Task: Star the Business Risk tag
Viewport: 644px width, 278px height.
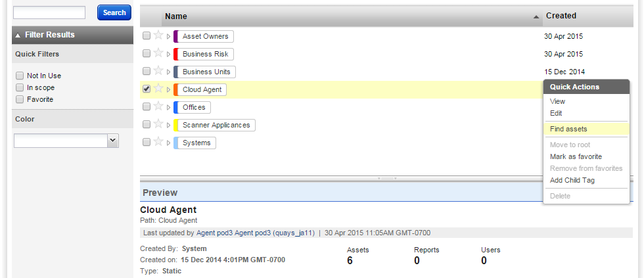Action: coord(158,53)
